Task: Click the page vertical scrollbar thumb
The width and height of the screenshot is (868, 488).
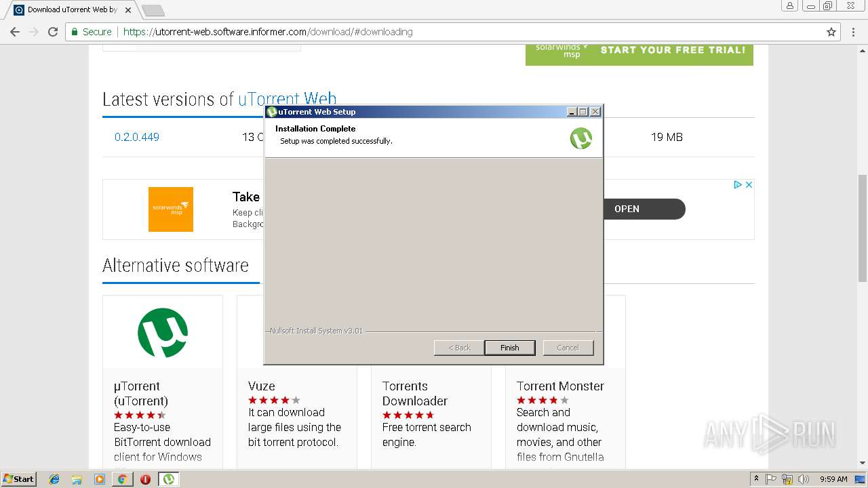Action: [x=863, y=227]
